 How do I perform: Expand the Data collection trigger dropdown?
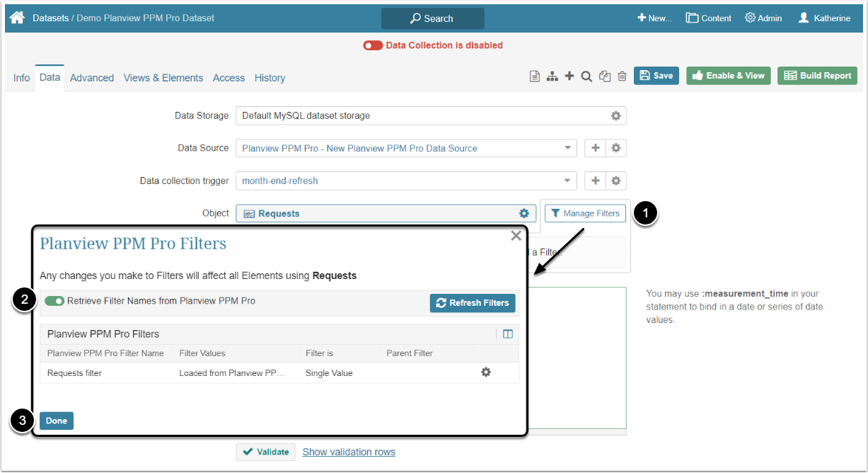pos(568,181)
